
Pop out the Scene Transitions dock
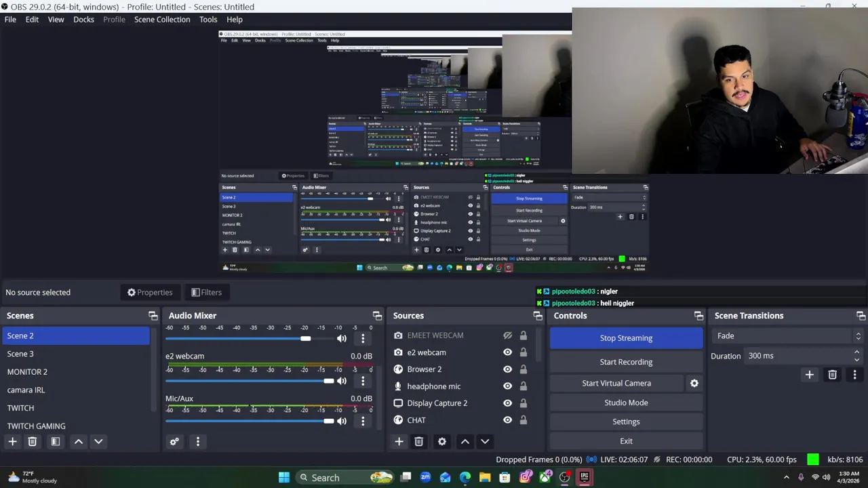click(x=861, y=316)
